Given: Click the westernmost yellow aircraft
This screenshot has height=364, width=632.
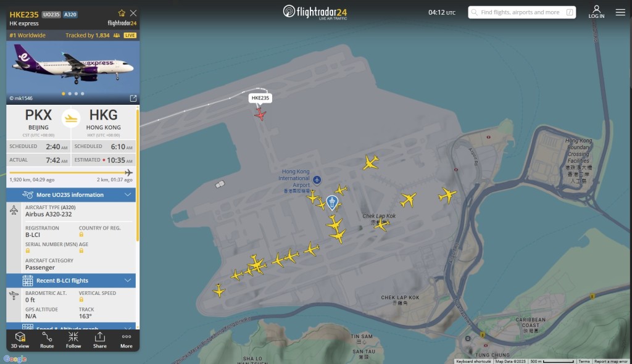Looking at the screenshot, I should pyautogui.click(x=219, y=290).
